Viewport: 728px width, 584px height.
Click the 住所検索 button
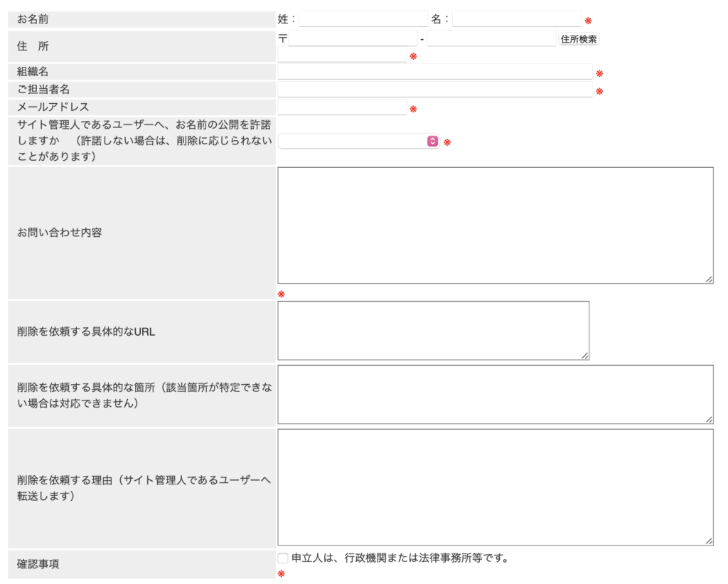point(579,38)
